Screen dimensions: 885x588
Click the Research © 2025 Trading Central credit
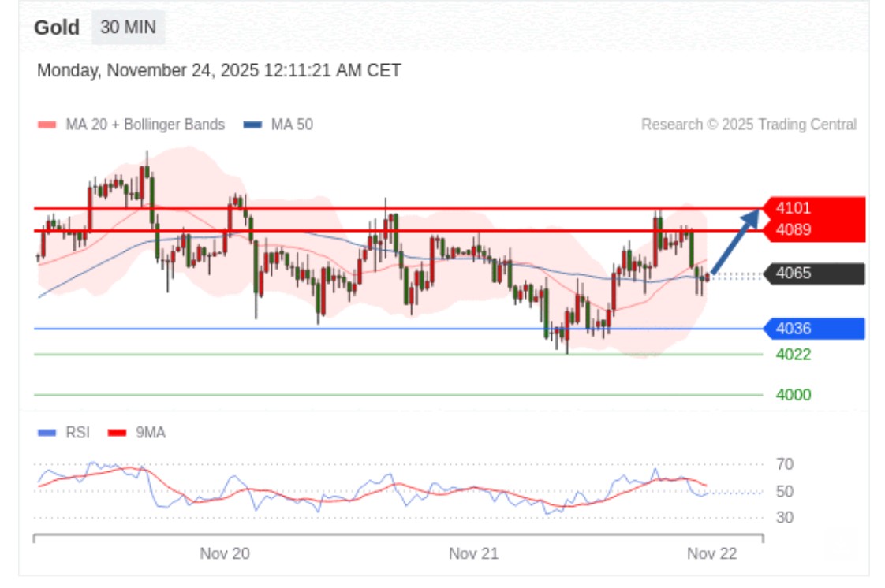[749, 125]
